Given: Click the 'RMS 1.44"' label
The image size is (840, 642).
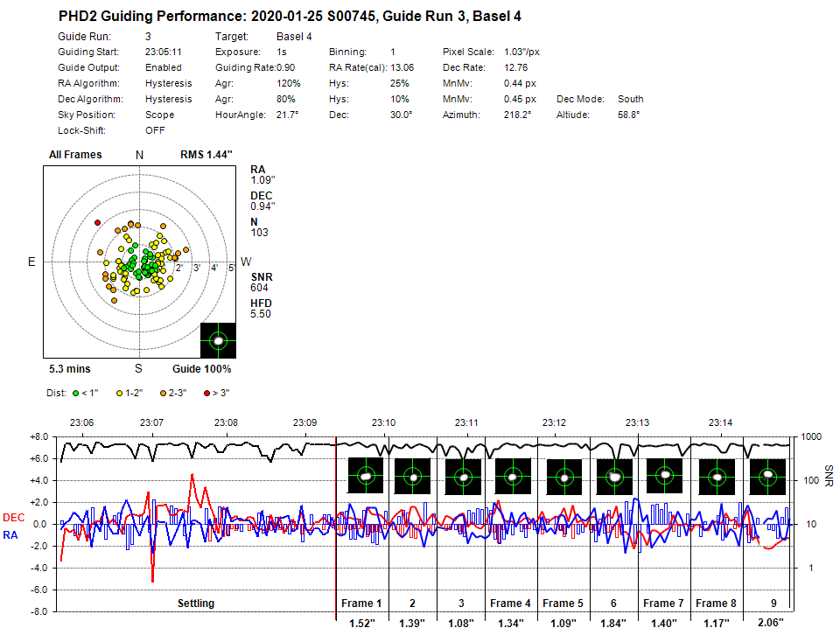Looking at the screenshot, I should [x=206, y=155].
